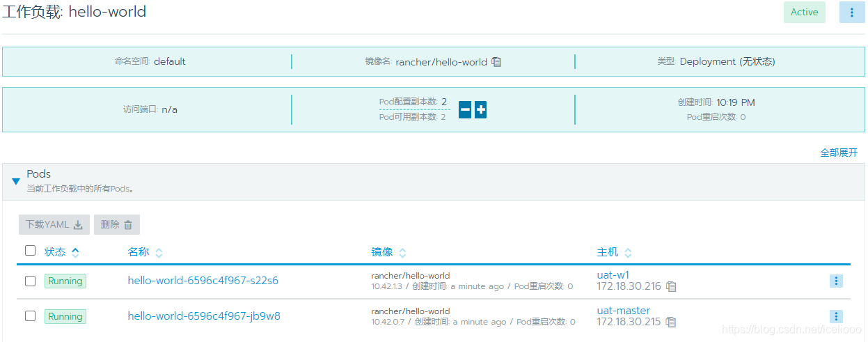Viewport: 868px width, 342px height.
Task: Sort pods by the 名称 column
Action: click(x=145, y=252)
